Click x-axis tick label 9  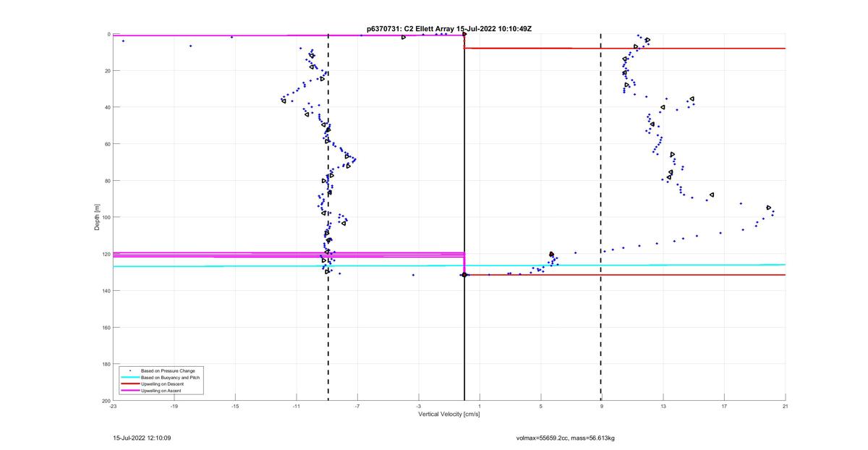pos(601,407)
